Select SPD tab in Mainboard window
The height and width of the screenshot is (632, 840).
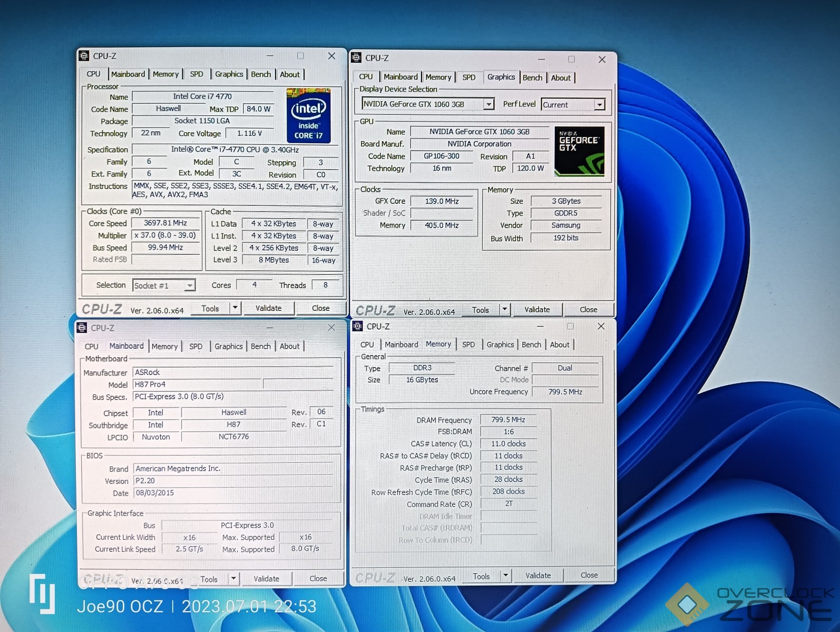click(196, 347)
